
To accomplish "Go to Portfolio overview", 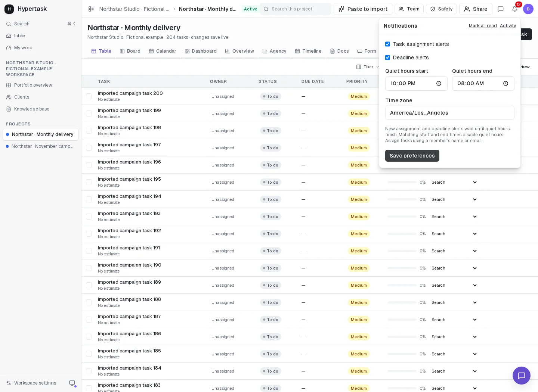I will point(40,85).
